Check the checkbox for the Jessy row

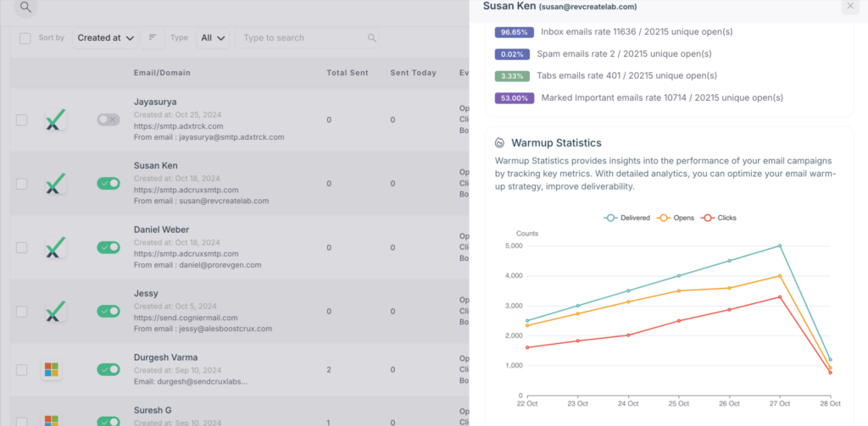click(x=22, y=312)
